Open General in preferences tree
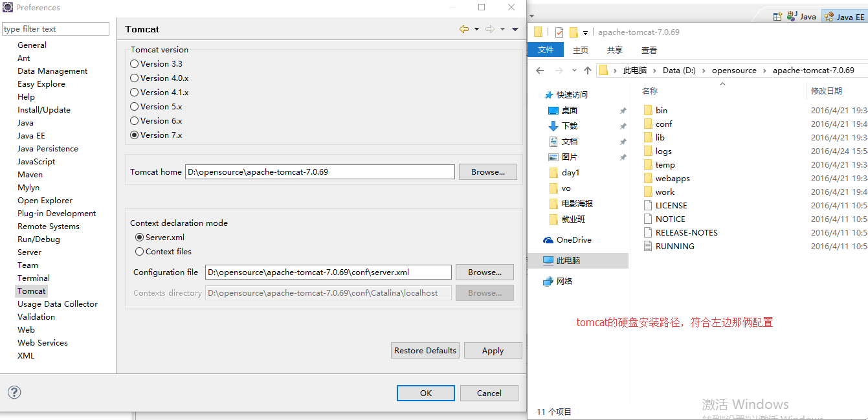Image resolution: width=868 pixels, height=420 pixels. (32, 45)
